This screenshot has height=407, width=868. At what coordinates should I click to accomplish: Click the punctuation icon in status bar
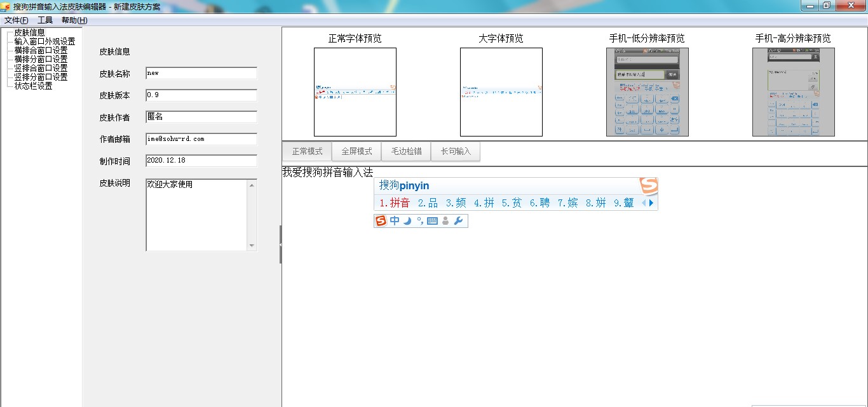[420, 221]
